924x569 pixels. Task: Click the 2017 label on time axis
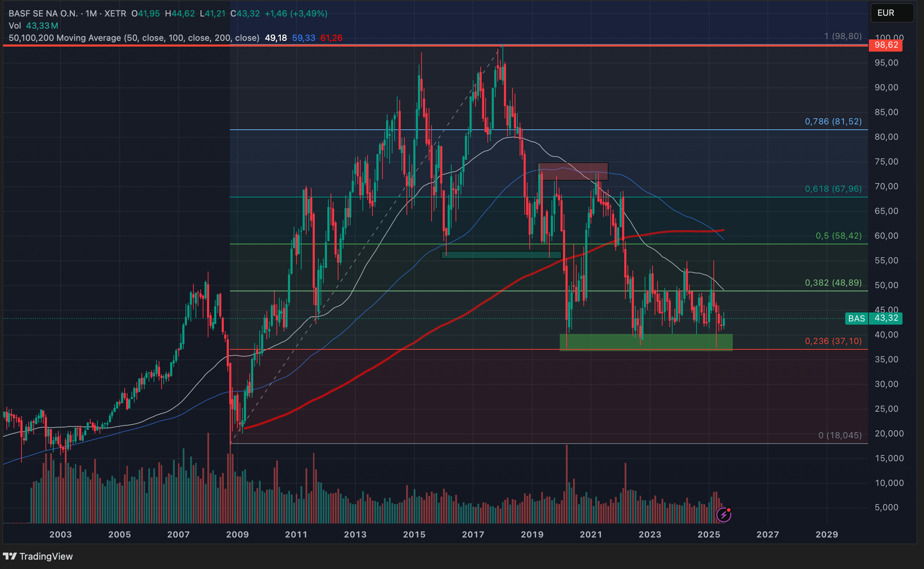(x=473, y=534)
